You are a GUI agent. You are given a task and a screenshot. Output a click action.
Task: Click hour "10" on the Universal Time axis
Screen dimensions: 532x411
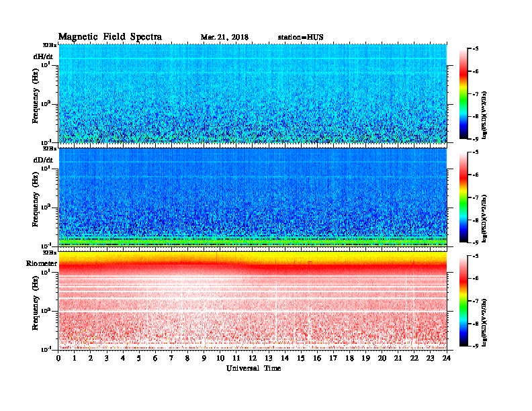220,359
